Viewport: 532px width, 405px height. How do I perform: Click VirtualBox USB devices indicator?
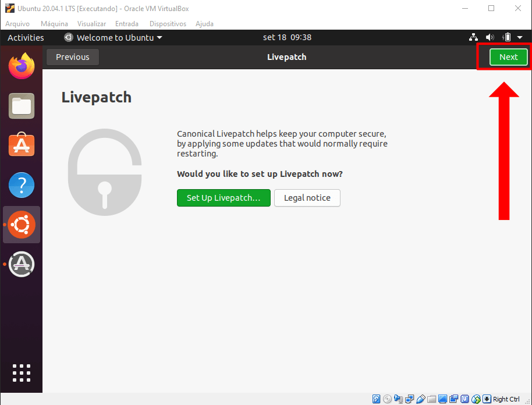click(x=421, y=399)
